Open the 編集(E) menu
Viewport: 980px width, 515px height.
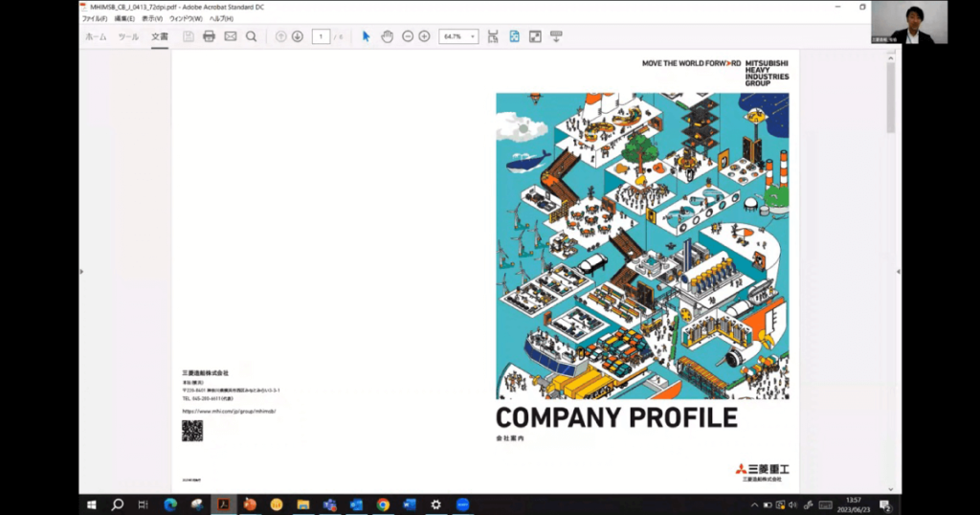click(124, 19)
